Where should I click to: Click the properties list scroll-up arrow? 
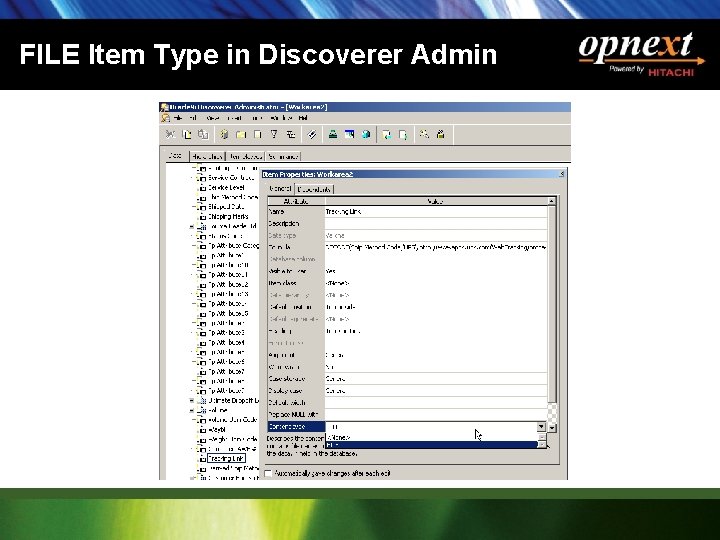552,201
